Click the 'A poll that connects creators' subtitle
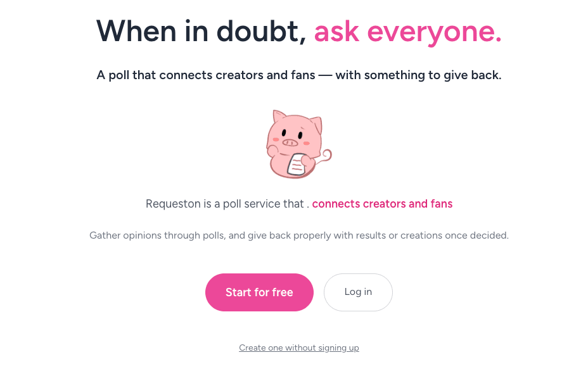 pyautogui.click(x=205, y=75)
